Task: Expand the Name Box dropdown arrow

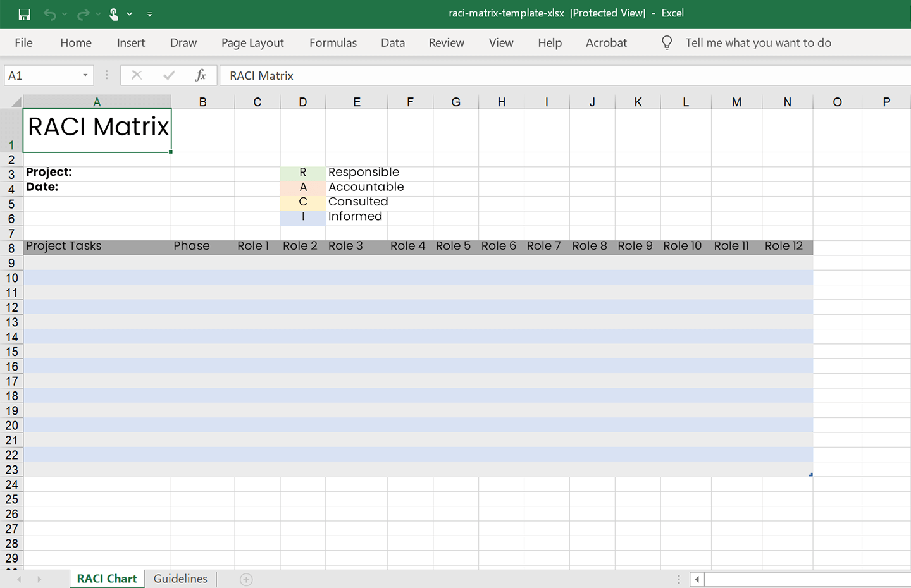Action: 85,75
